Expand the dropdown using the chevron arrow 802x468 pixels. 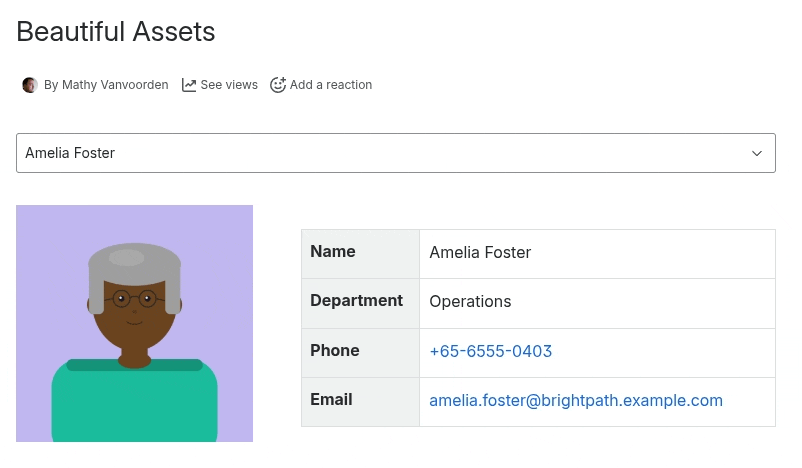[x=757, y=153]
